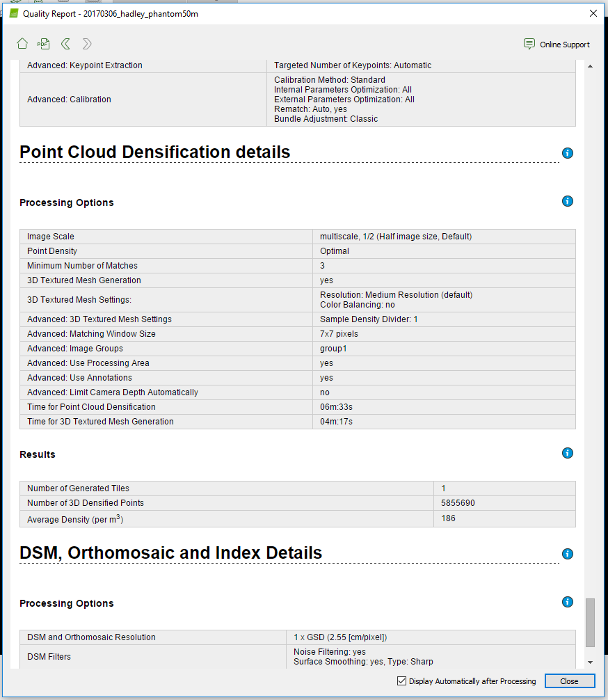The image size is (608, 700).
Task: Click 'Calibration Method: Standard' text
Action: click(330, 80)
